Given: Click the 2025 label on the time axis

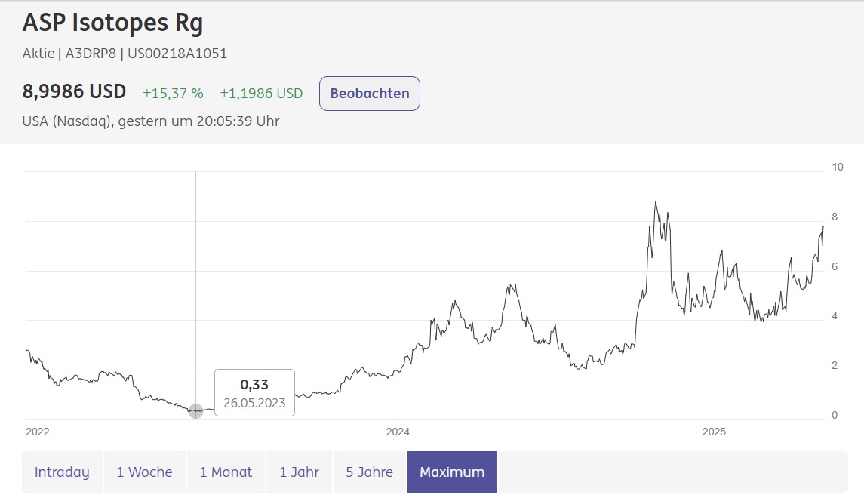Looking at the screenshot, I should coord(714,432).
